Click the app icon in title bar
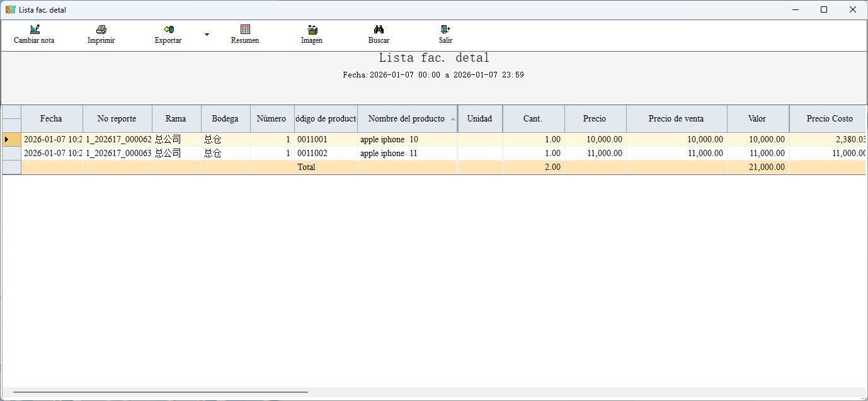This screenshot has width=868, height=401. point(10,9)
